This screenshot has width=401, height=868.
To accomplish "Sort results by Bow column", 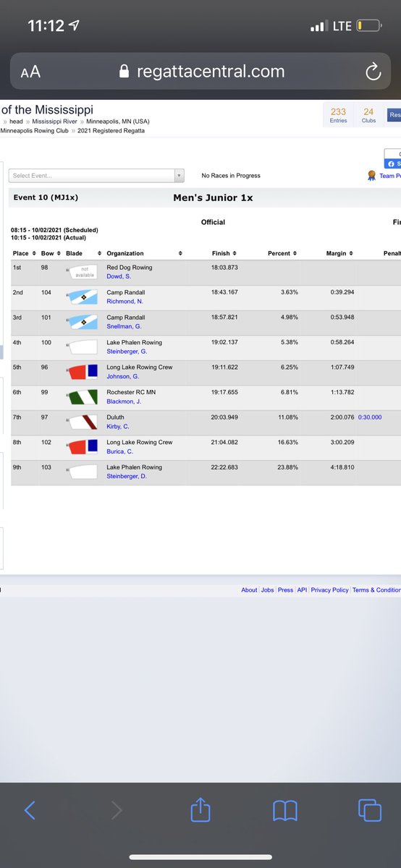I will [x=51, y=253].
